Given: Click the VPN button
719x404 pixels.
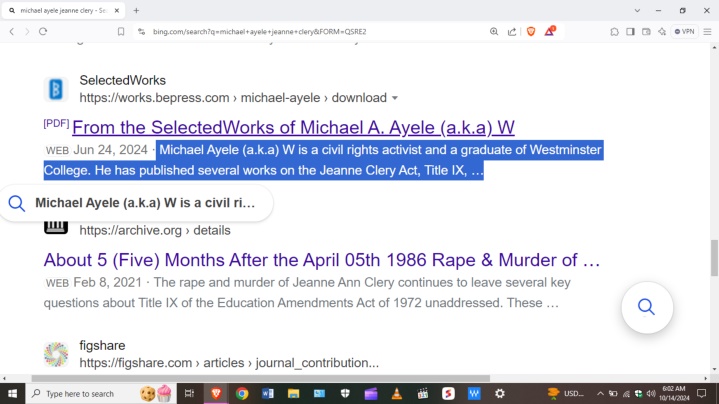Looking at the screenshot, I should pyautogui.click(x=684, y=32).
